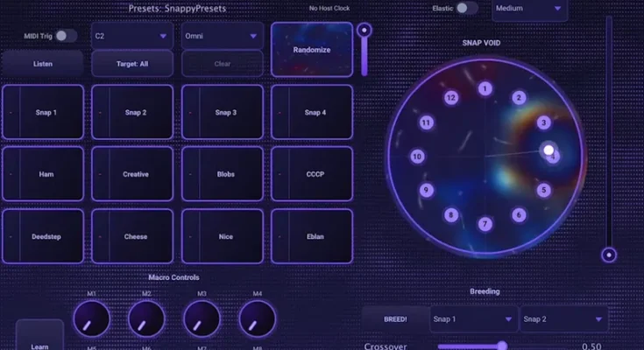
Task: Click the Crossover slider handle
Action: [x=502, y=346]
